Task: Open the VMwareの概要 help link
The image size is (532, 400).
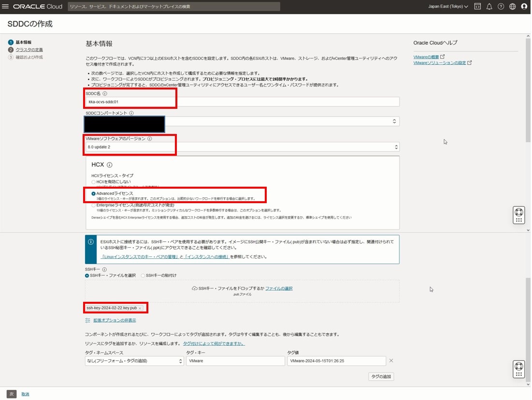Action: [x=426, y=57]
